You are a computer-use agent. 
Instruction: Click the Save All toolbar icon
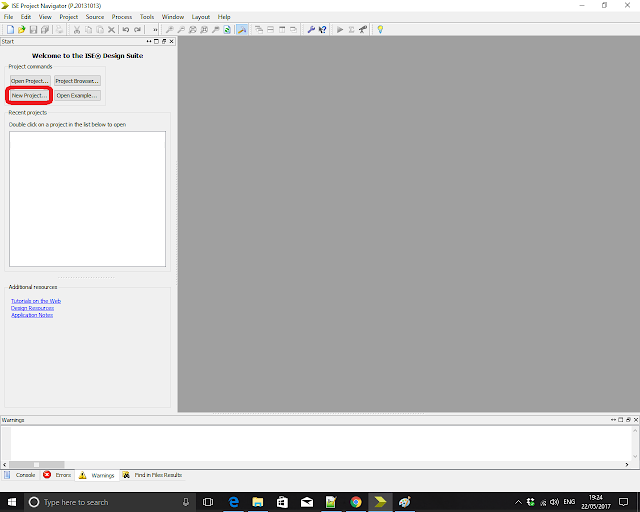point(45,29)
